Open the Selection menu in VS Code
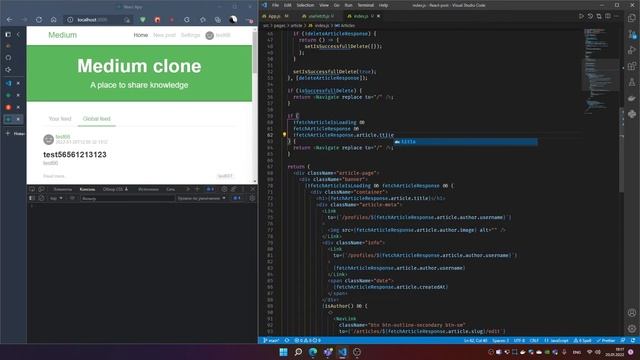 305,5
